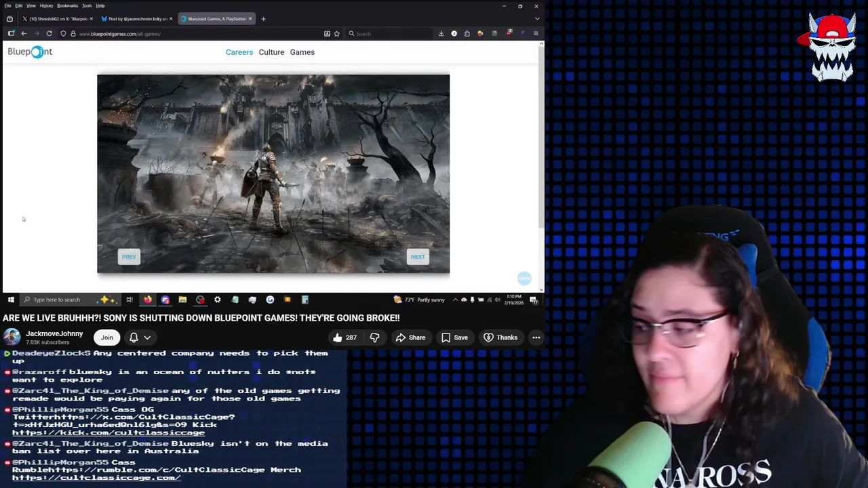Image resolution: width=868 pixels, height=488 pixels.
Task: Open the Games page link
Action: (302, 52)
